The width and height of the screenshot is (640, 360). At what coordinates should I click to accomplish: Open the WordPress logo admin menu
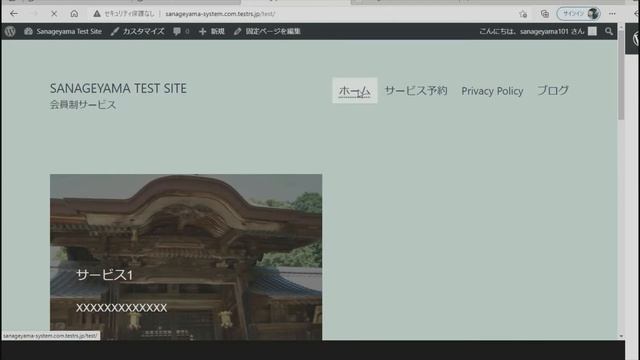(x=10, y=31)
